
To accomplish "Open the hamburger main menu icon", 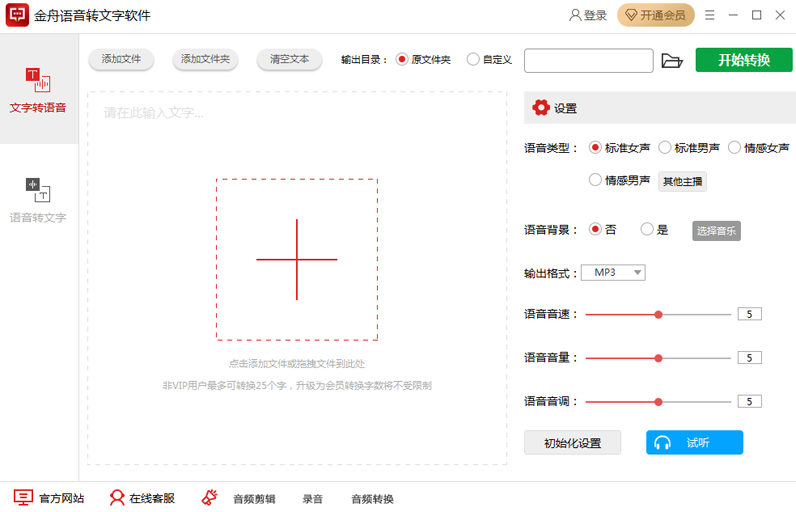I will [710, 15].
